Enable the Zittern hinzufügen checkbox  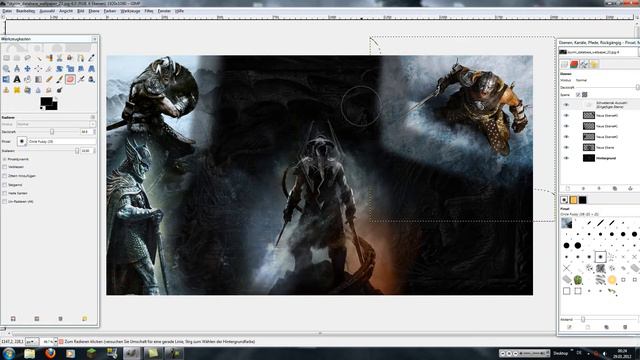coord(4,176)
